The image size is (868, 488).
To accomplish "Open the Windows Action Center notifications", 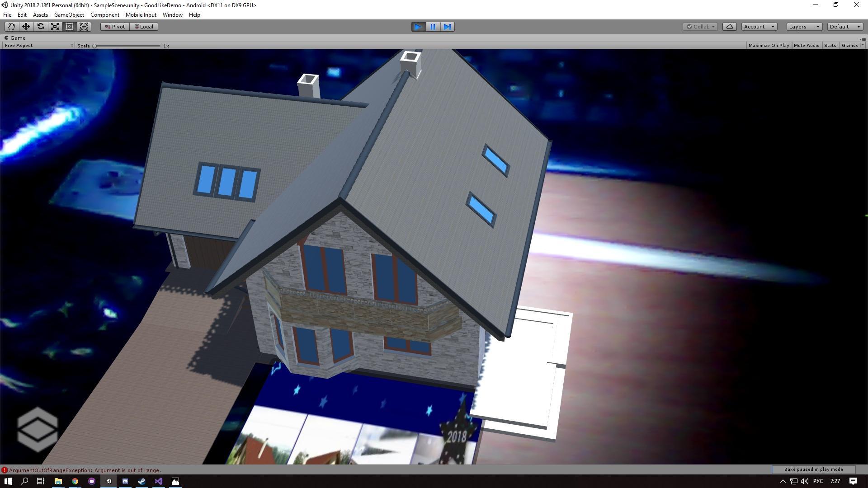I will click(x=853, y=481).
